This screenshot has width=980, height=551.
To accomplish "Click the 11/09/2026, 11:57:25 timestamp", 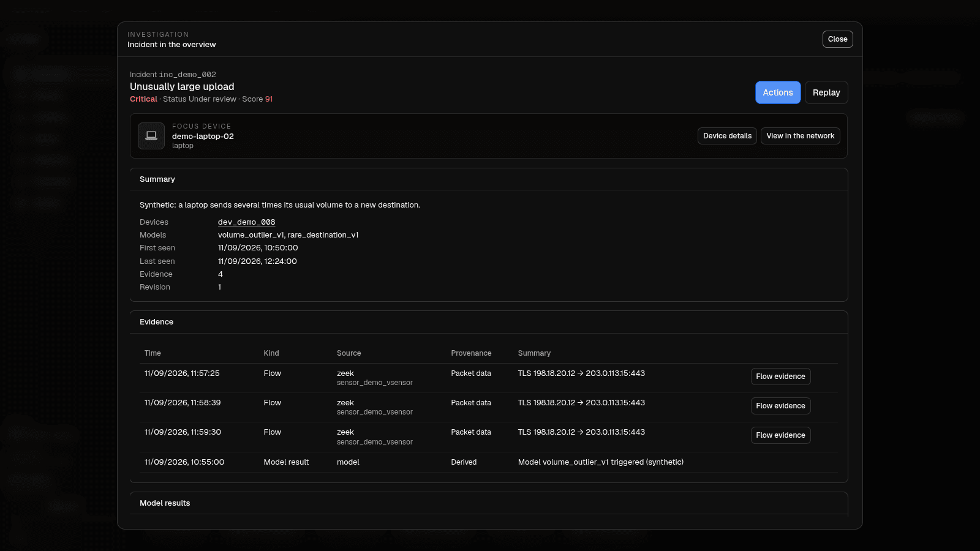I will pyautogui.click(x=182, y=373).
